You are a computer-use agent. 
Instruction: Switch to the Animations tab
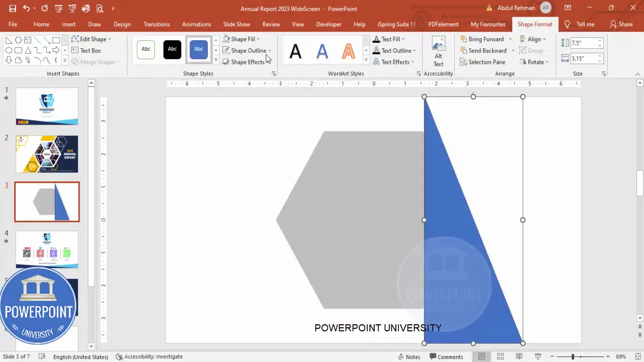click(197, 24)
